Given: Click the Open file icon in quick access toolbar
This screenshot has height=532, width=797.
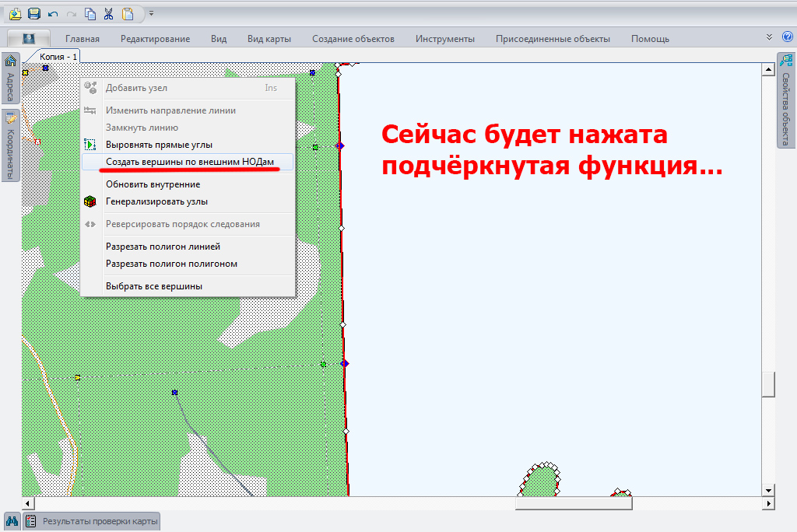Looking at the screenshot, I should [15, 13].
